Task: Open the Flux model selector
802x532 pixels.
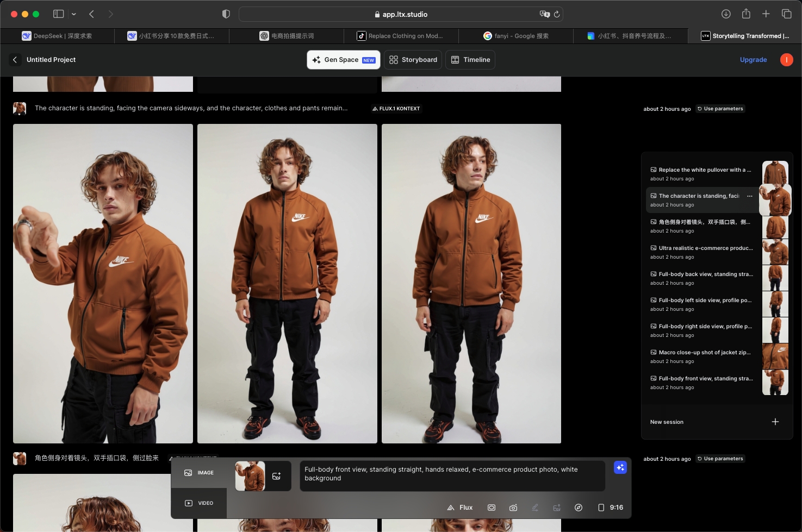Action: click(x=460, y=508)
